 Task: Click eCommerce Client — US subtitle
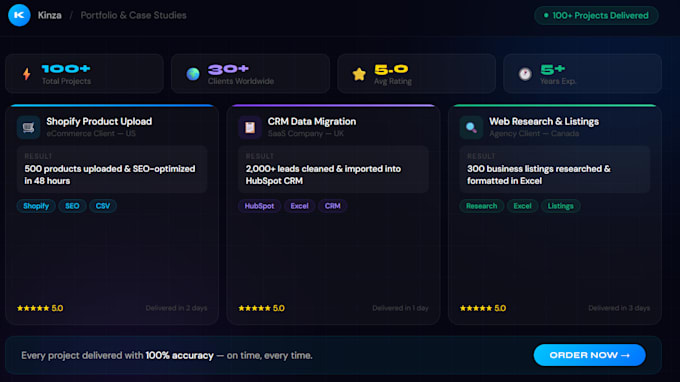[91, 134]
